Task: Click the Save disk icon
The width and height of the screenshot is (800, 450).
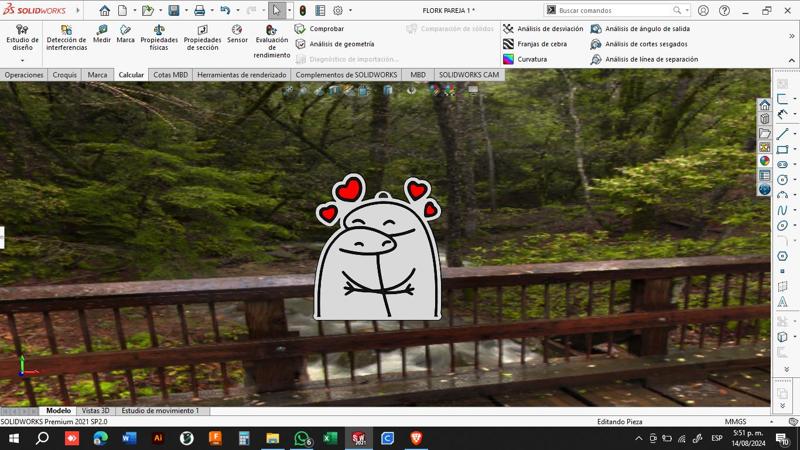Action: pos(173,11)
